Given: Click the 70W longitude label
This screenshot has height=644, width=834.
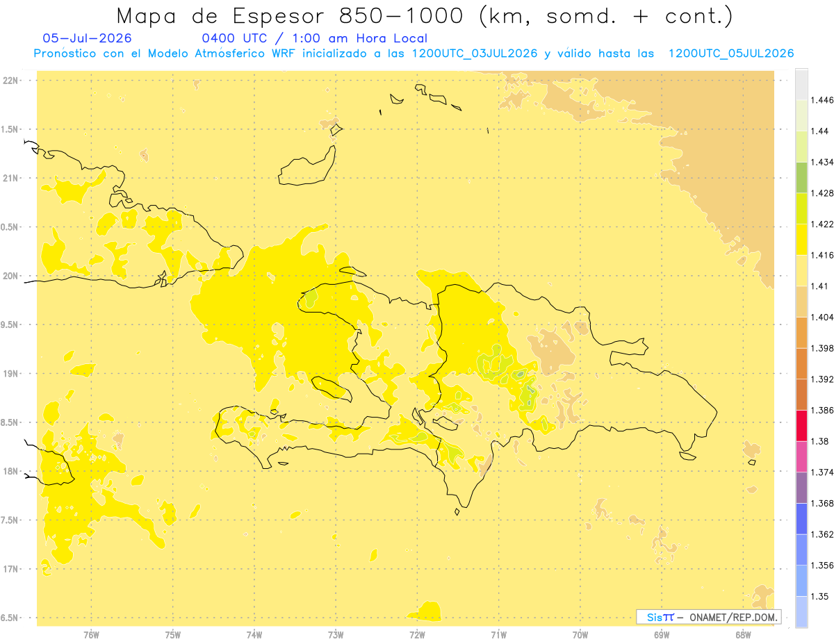Looking at the screenshot, I should [x=580, y=634].
